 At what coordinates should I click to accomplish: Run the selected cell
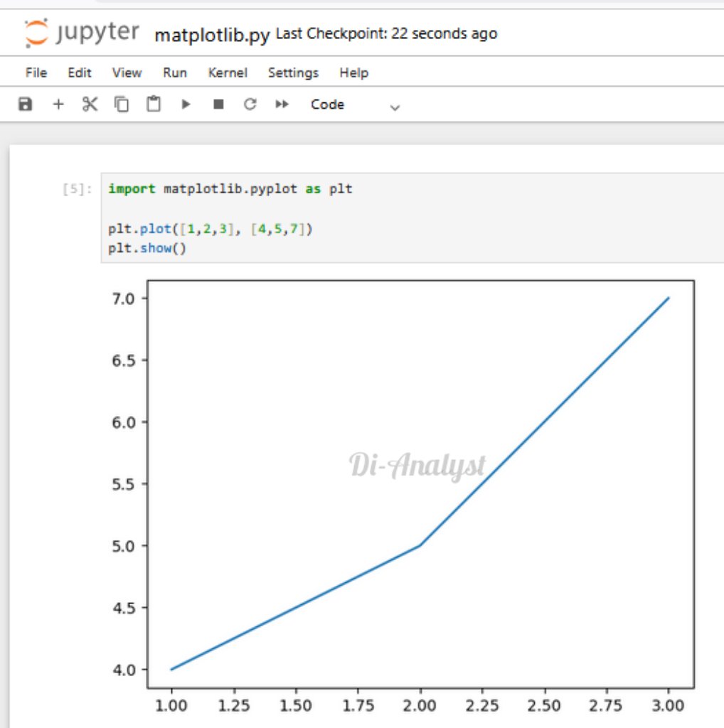(x=186, y=104)
